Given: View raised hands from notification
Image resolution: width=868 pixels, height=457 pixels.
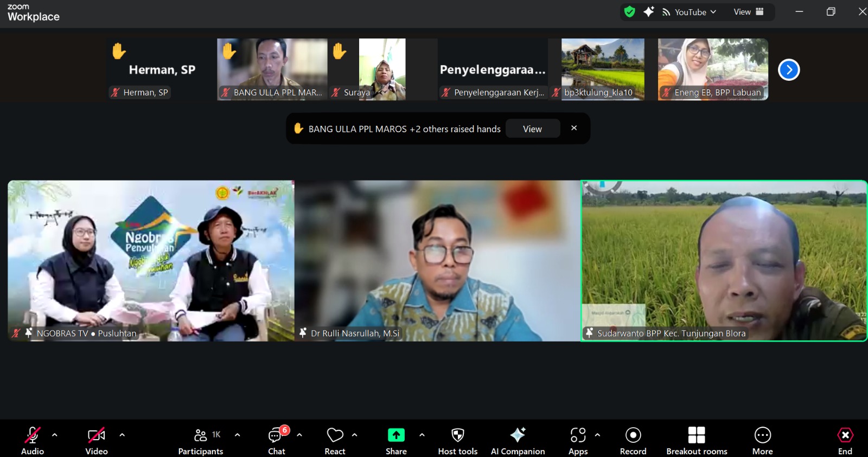Looking at the screenshot, I should point(532,129).
